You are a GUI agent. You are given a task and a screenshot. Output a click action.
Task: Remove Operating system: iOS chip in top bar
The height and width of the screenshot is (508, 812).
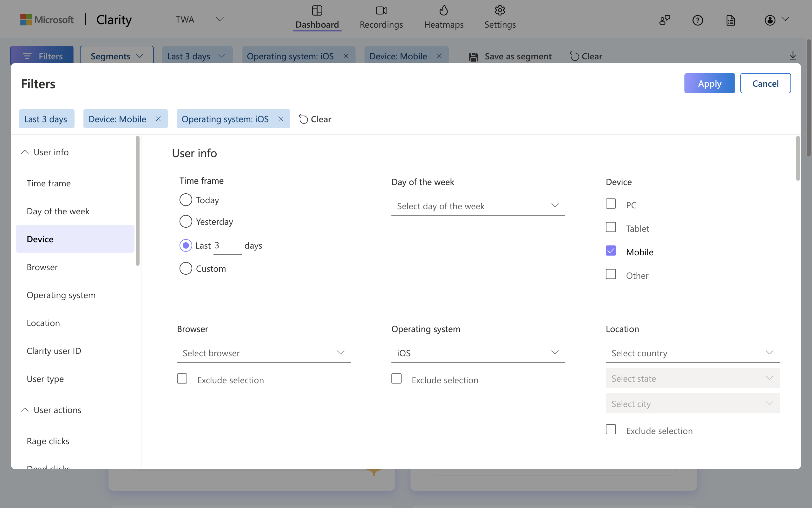pyautogui.click(x=346, y=56)
